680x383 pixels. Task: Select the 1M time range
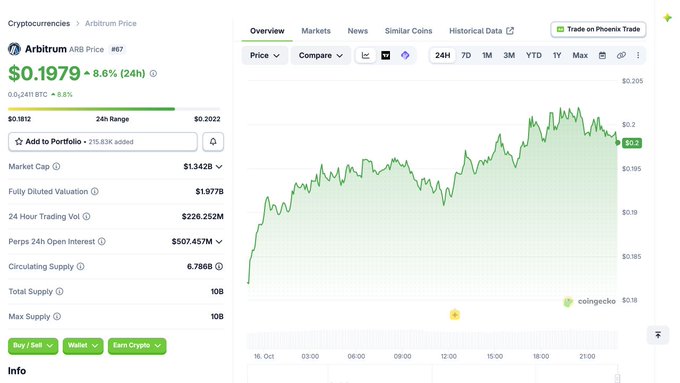[x=487, y=56]
